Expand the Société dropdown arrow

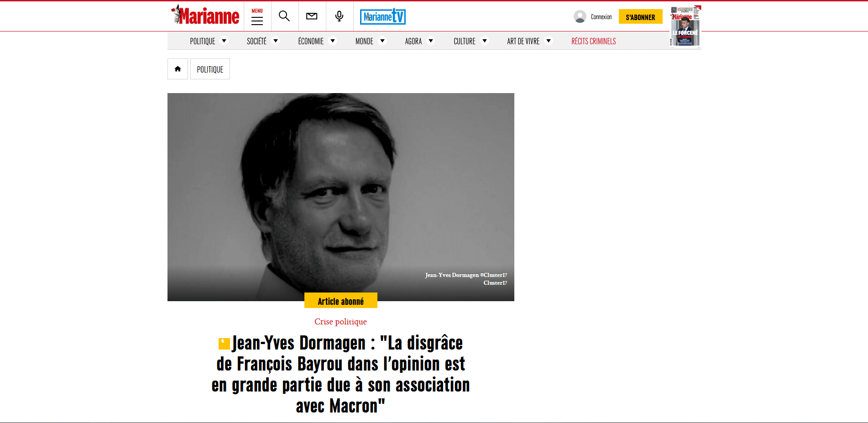276,41
